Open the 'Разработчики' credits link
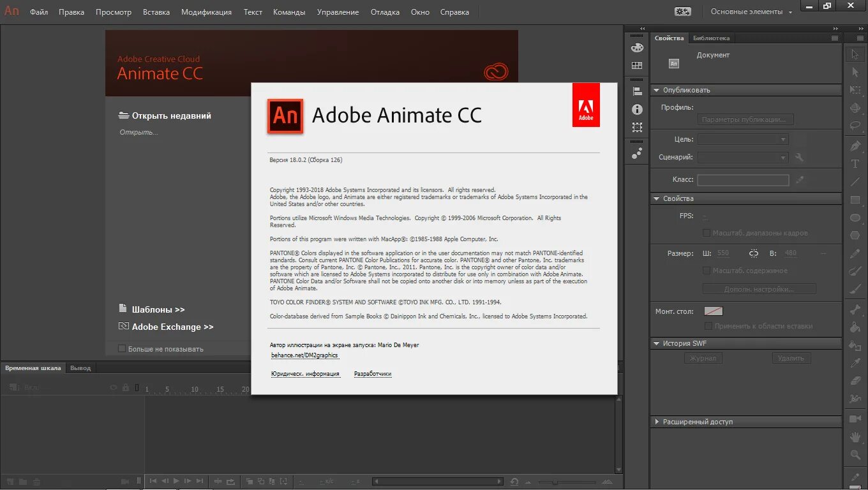868x490 pixels. coord(373,374)
